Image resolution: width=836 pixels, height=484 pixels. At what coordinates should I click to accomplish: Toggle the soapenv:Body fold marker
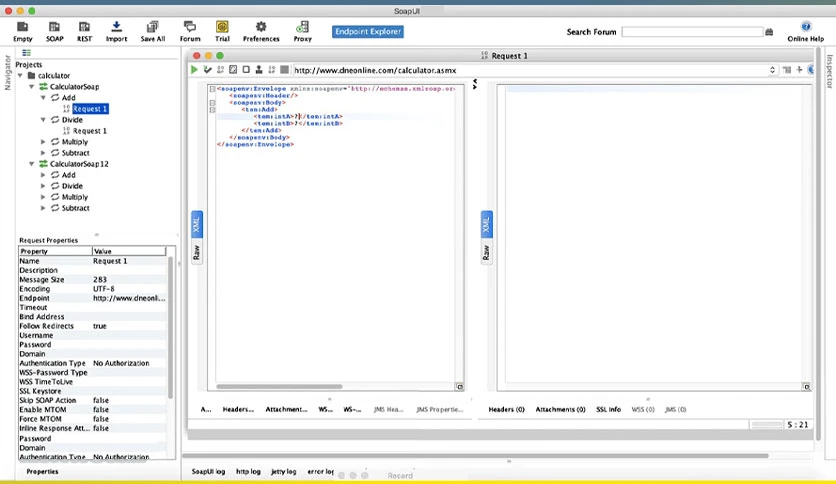coord(212,103)
